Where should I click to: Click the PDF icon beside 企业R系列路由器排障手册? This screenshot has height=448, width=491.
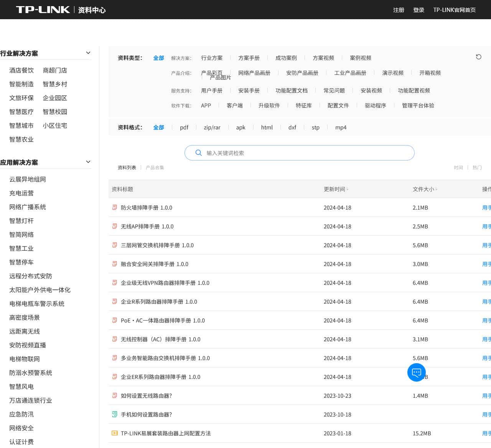pos(114,301)
